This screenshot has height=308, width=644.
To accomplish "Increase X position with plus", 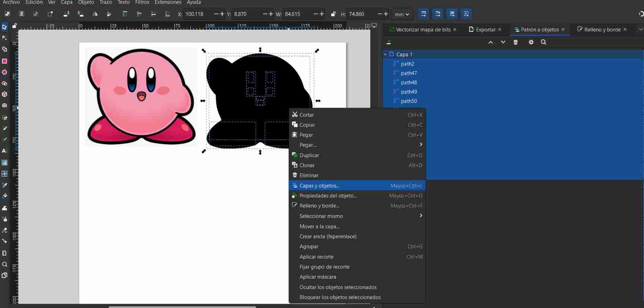I will point(222,14).
